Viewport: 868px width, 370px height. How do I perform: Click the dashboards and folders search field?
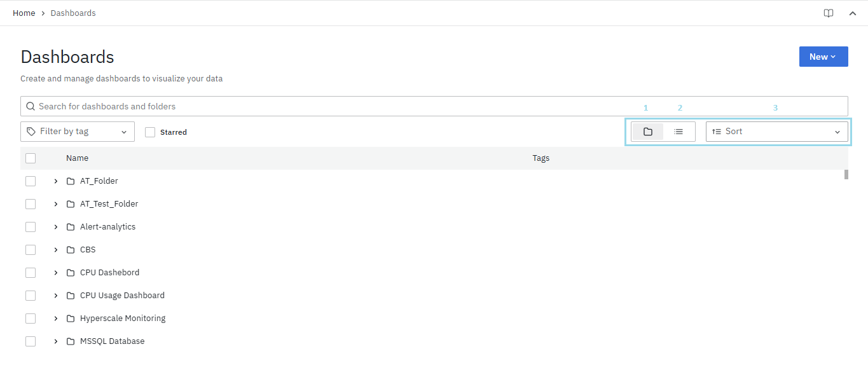coord(434,106)
